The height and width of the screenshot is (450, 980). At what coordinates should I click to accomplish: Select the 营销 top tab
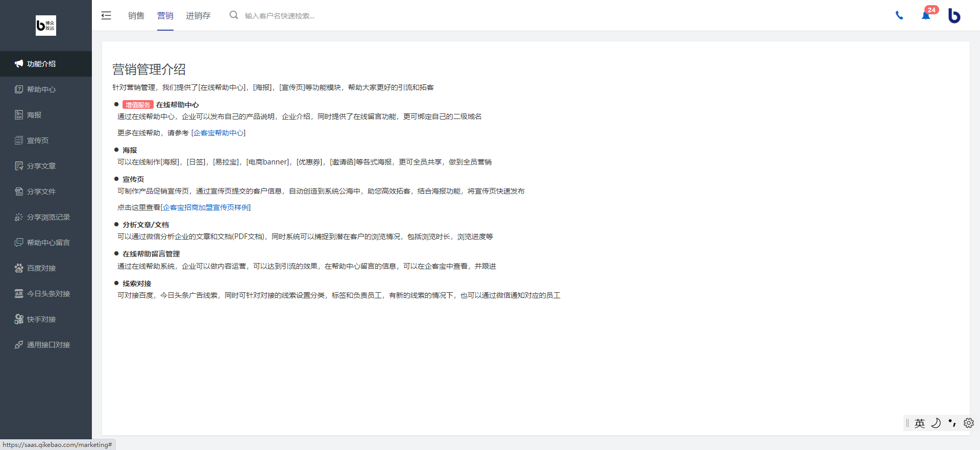point(165,16)
